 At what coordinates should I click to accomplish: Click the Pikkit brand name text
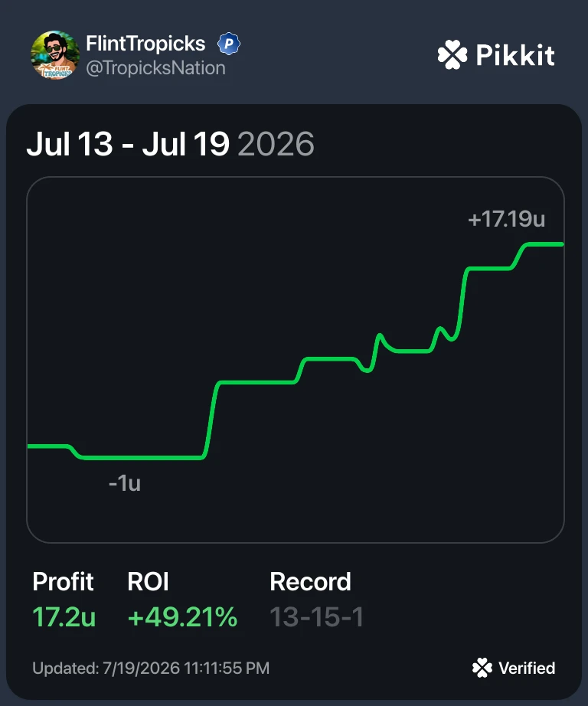(515, 55)
